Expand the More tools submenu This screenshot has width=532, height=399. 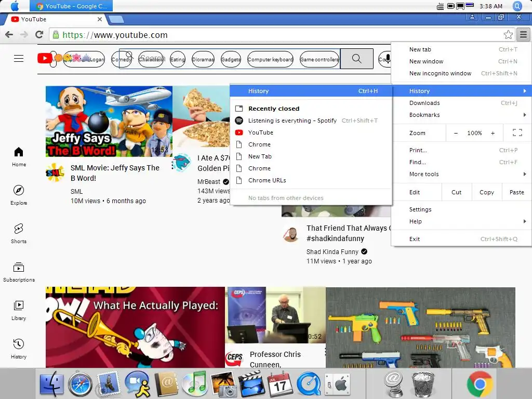tap(461, 174)
